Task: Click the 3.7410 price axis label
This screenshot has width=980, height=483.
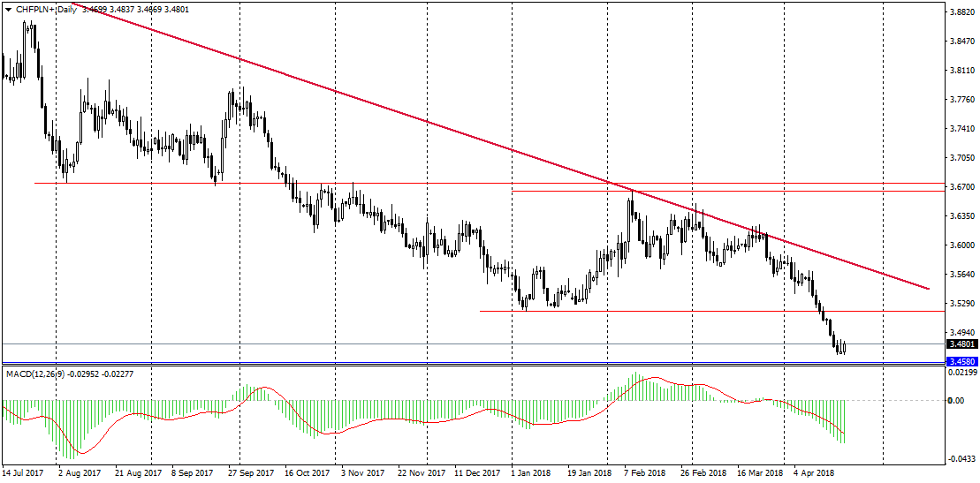Action: point(961,129)
